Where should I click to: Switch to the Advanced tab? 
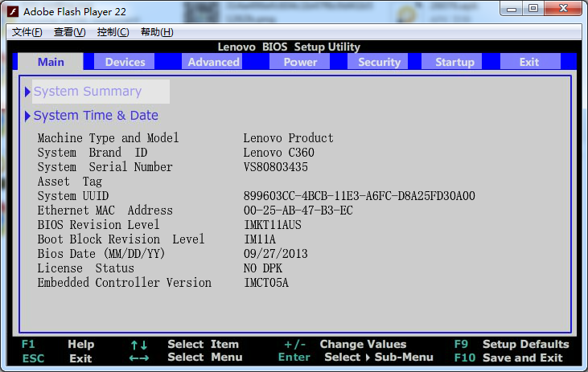click(213, 62)
